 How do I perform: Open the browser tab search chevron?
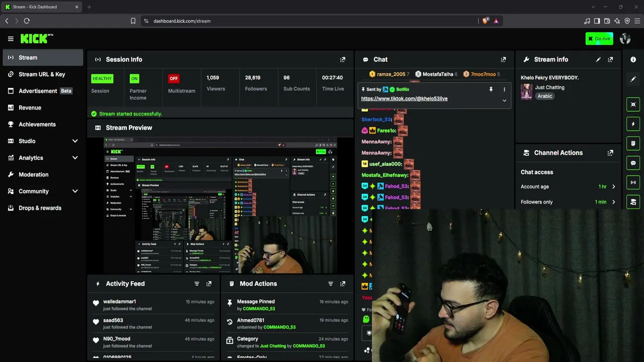tap(593, 7)
